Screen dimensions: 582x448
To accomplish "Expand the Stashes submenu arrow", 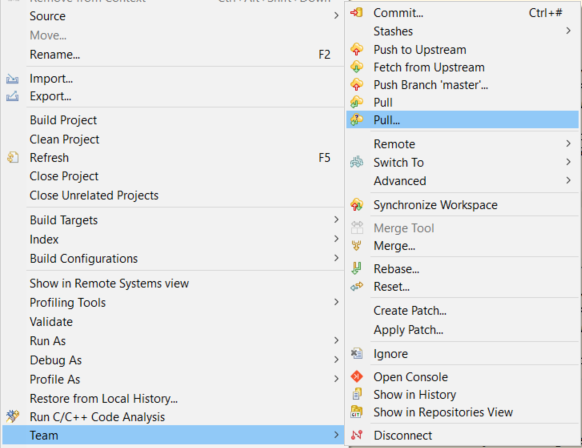I will tap(568, 31).
